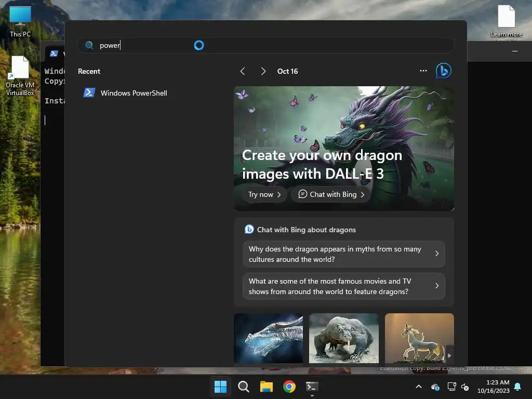
Task: Open the Komodo dragon thumbnail
Action: 344,338
